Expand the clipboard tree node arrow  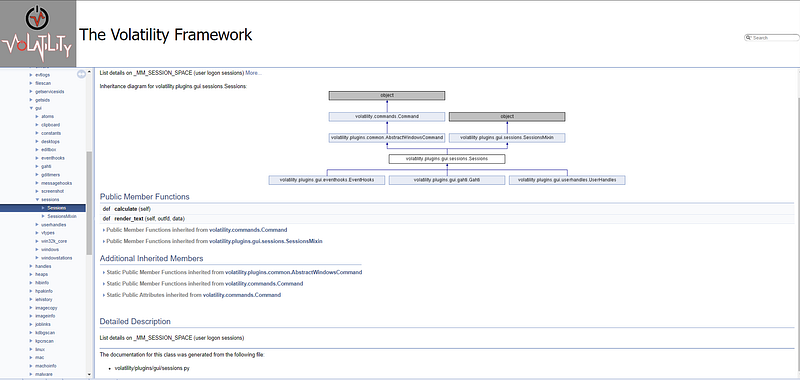click(x=37, y=125)
